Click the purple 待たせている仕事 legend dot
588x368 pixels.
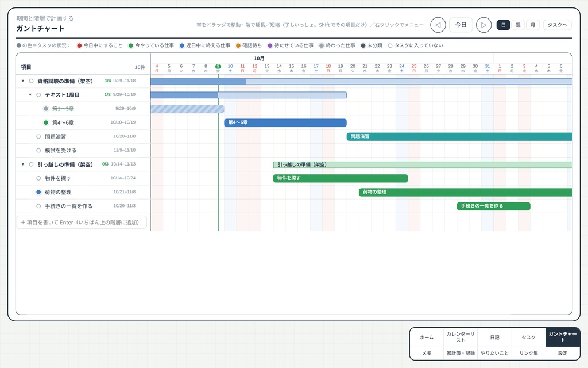(x=270, y=46)
